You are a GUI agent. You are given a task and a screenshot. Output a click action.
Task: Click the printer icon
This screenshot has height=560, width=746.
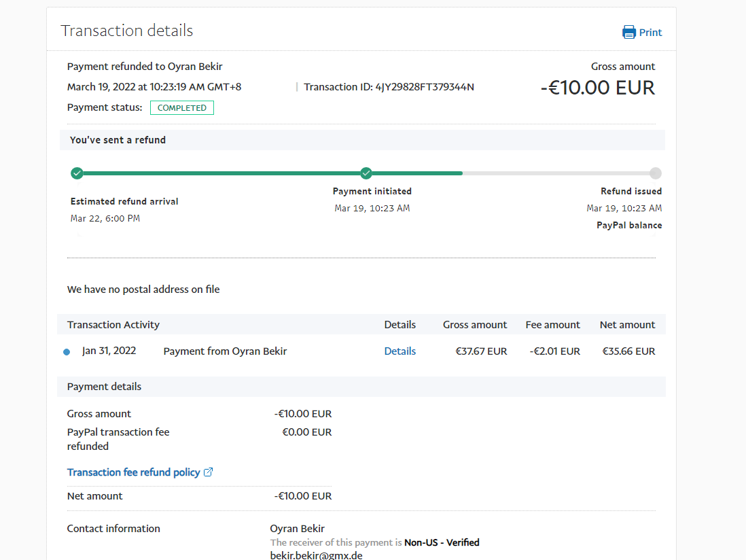point(629,33)
